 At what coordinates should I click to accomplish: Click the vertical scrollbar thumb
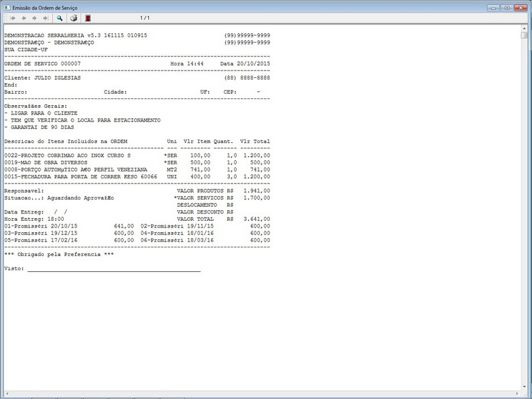[x=525, y=35]
